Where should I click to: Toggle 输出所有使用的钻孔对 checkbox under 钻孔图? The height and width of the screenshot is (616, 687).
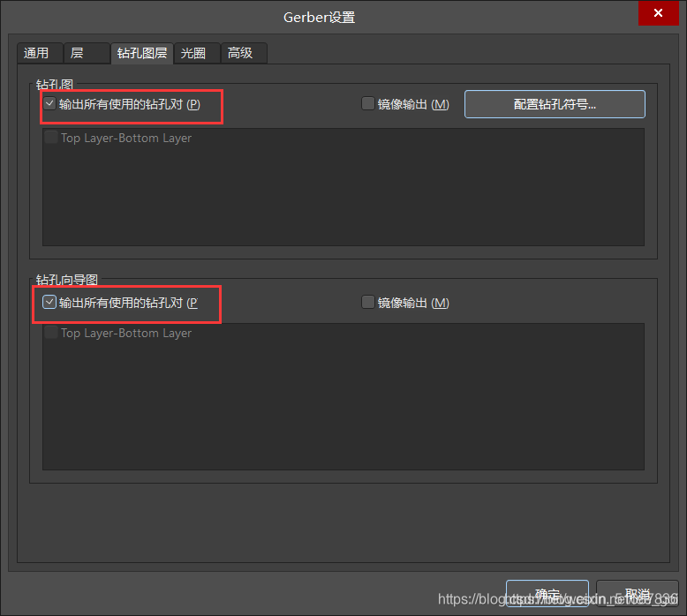50,104
